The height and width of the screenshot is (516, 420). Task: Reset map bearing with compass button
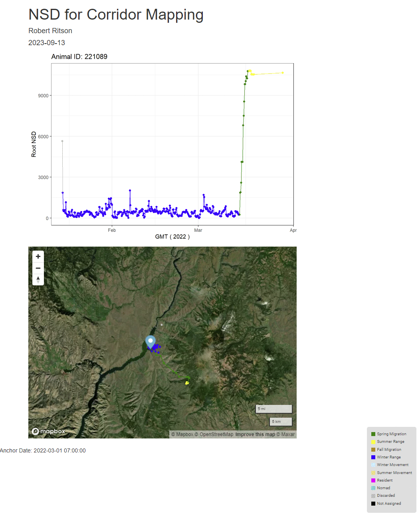click(38, 280)
